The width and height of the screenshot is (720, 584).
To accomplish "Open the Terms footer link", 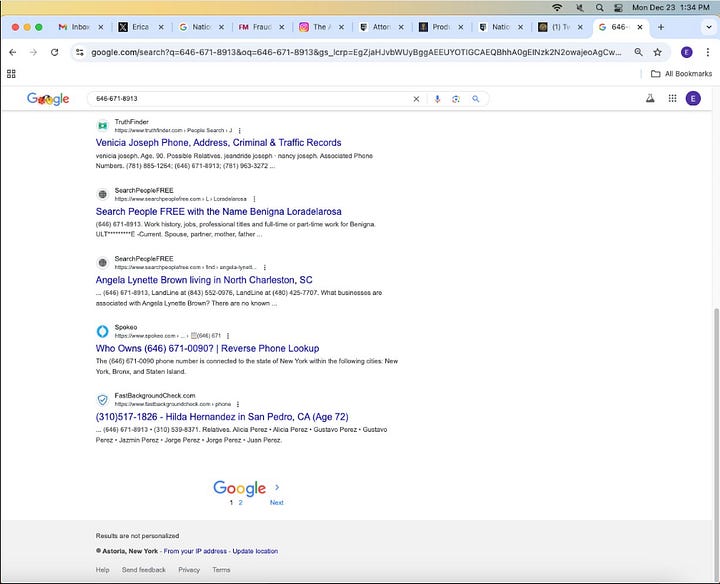I will coord(221,570).
